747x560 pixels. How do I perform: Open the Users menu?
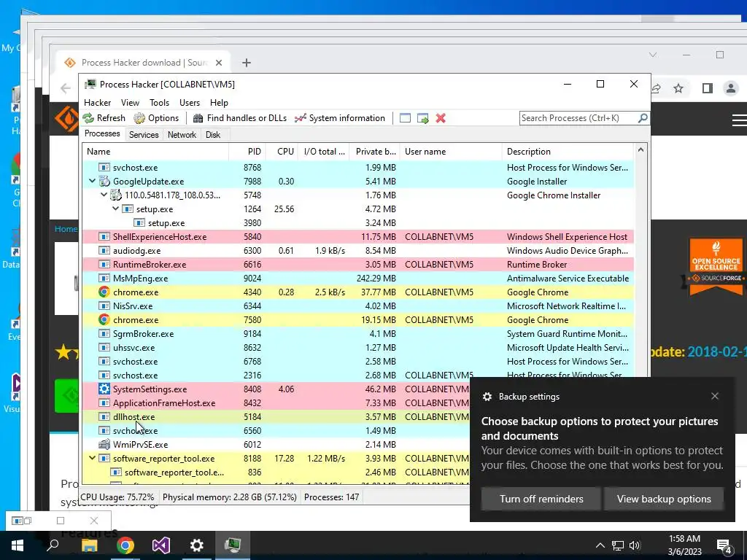coord(190,103)
